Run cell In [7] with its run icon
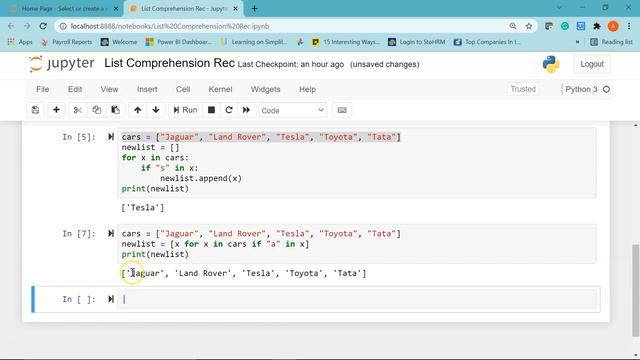The width and height of the screenshot is (640, 360). (111, 233)
